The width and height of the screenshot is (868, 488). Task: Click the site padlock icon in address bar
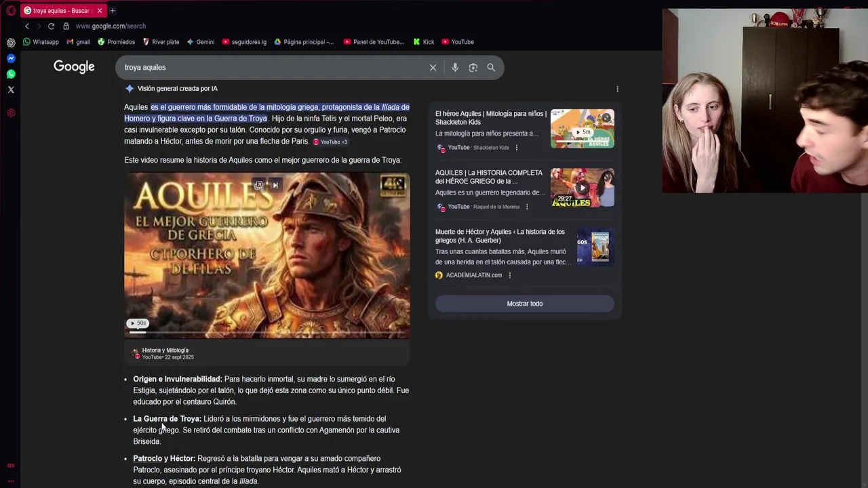pos(66,26)
